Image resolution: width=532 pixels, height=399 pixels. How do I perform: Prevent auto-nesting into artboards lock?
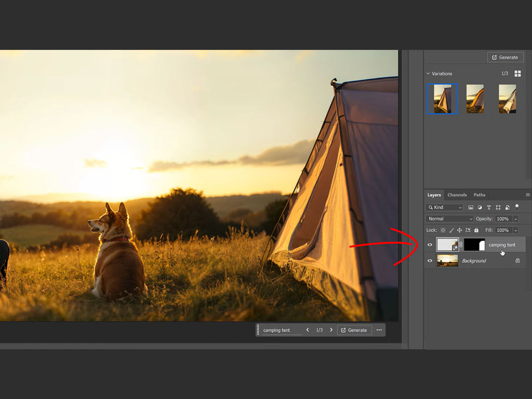pos(468,230)
